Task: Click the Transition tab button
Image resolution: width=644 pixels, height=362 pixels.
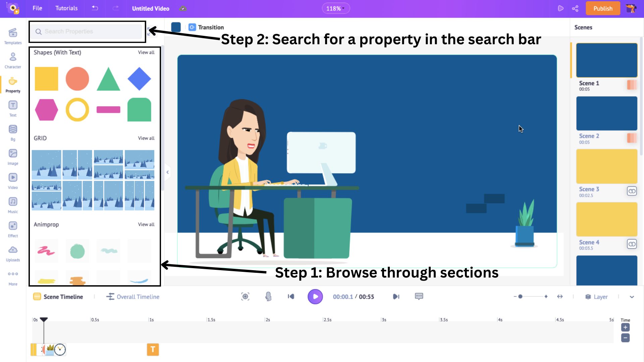Action: pos(206,27)
